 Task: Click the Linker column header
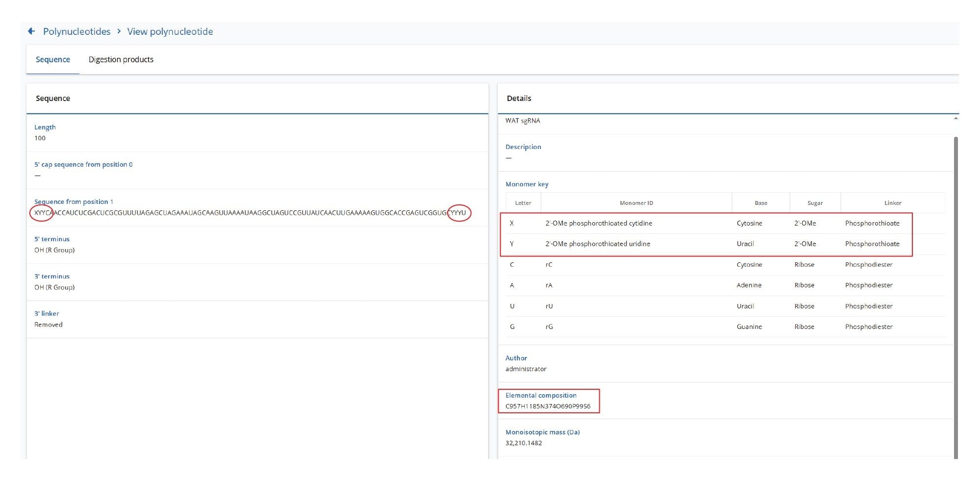[x=892, y=203]
